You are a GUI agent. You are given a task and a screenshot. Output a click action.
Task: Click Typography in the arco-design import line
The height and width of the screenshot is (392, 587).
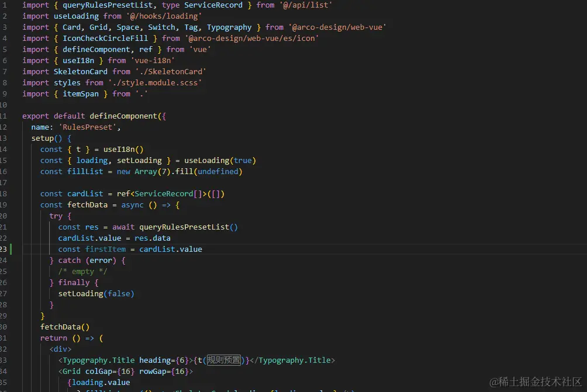point(229,27)
